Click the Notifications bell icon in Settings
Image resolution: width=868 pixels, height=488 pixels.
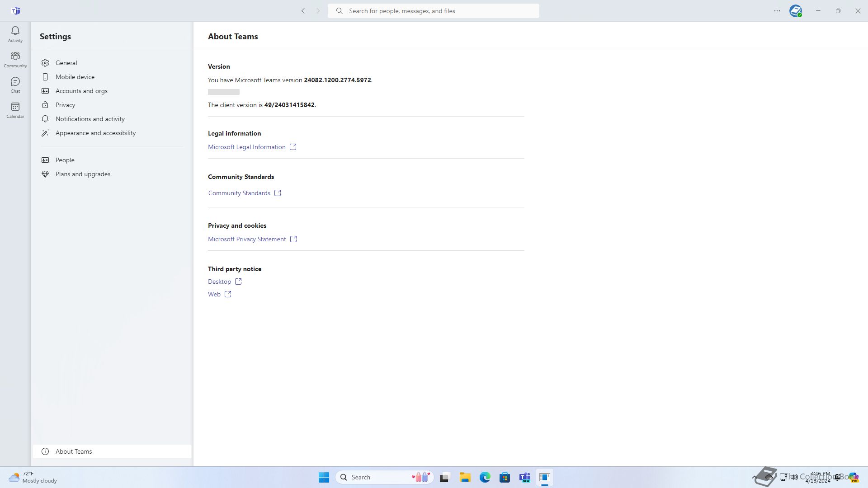[x=45, y=119]
